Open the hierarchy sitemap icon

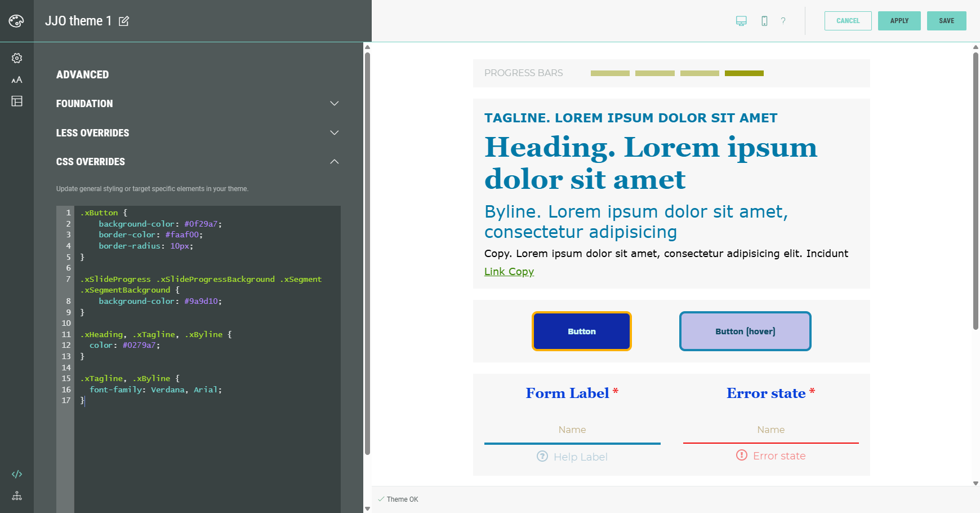pyautogui.click(x=17, y=496)
